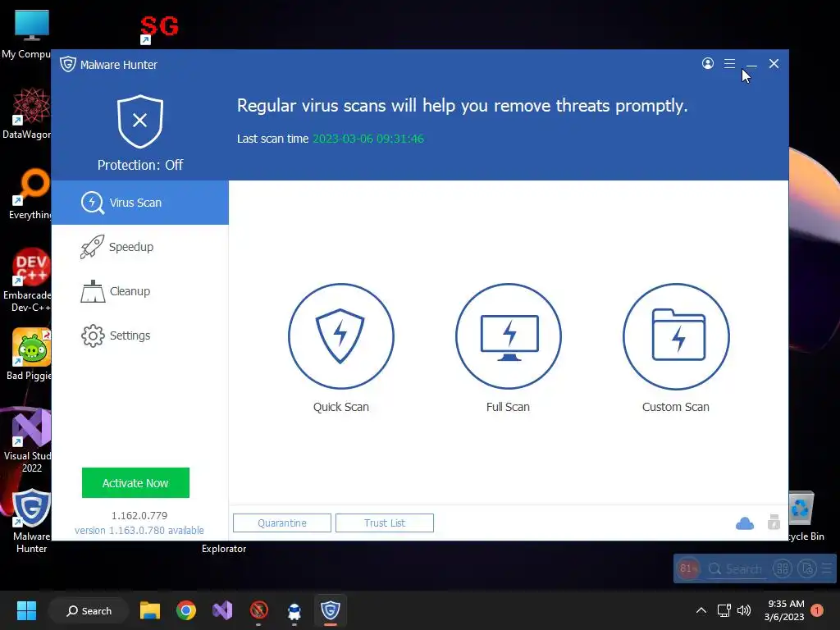Open File Explorer from the taskbar
Screen dimensions: 840x630
point(150,610)
